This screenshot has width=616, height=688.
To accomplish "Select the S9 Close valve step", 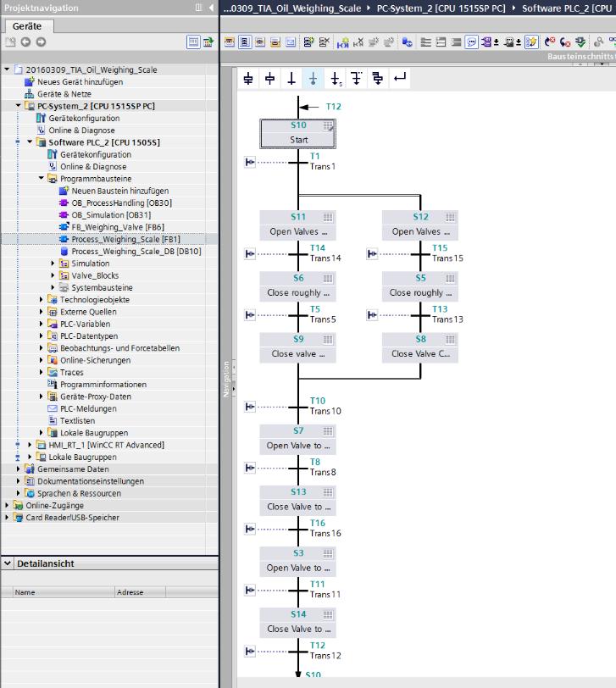I will point(298,347).
